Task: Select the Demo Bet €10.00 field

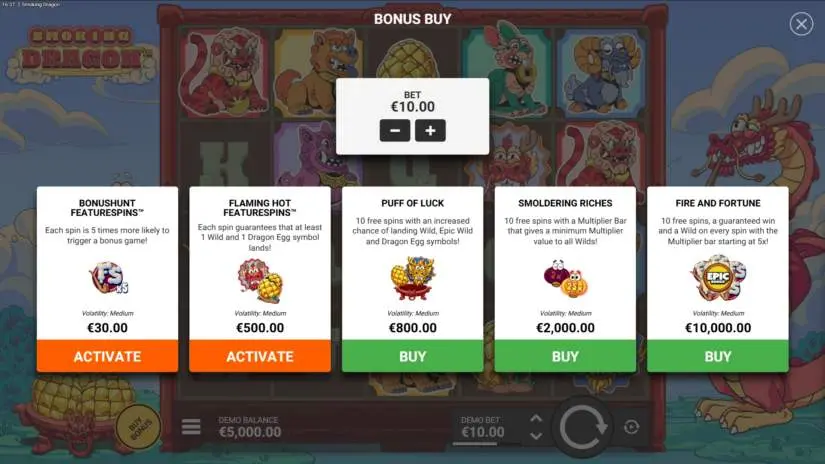Action: point(482,427)
